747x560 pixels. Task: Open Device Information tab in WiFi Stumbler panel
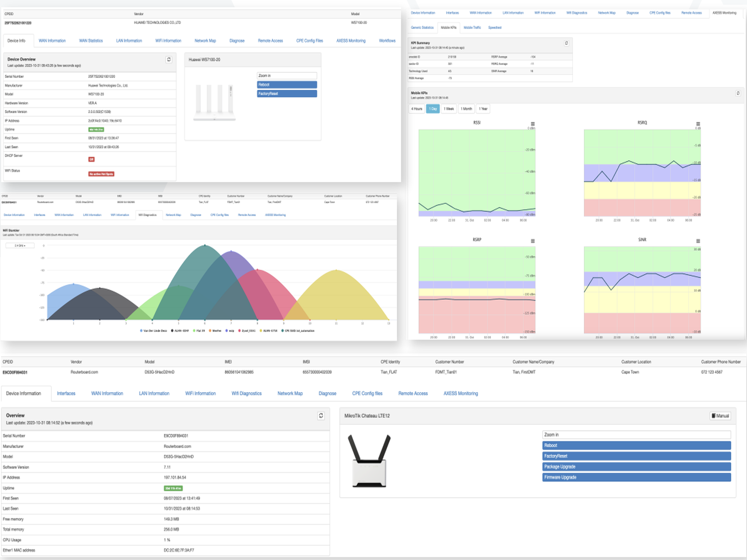(14, 215)
